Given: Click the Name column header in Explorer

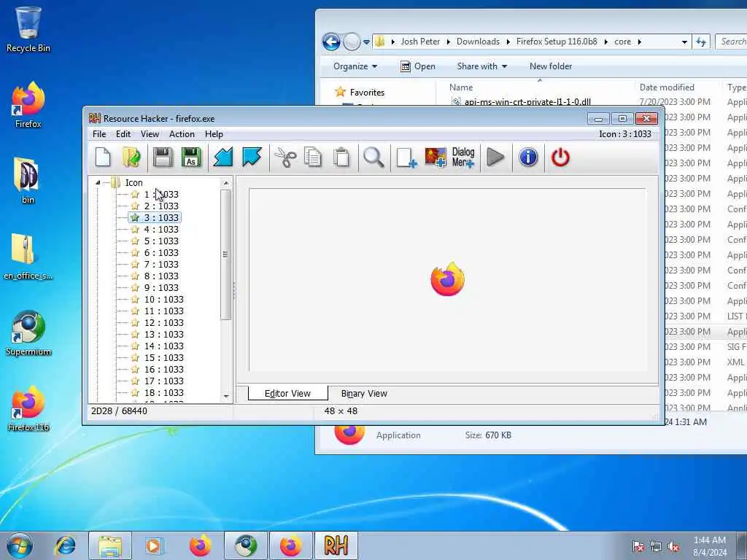Looking at the screenshot, I should pos(461,87).
